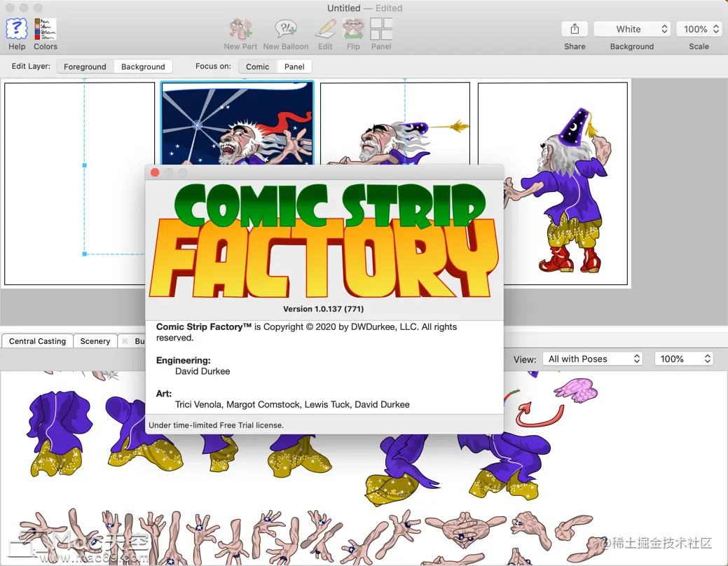This screenshot has height=566, width=728.
Task: Pick the pink angel wings part
Action: (x=576, y=390)
